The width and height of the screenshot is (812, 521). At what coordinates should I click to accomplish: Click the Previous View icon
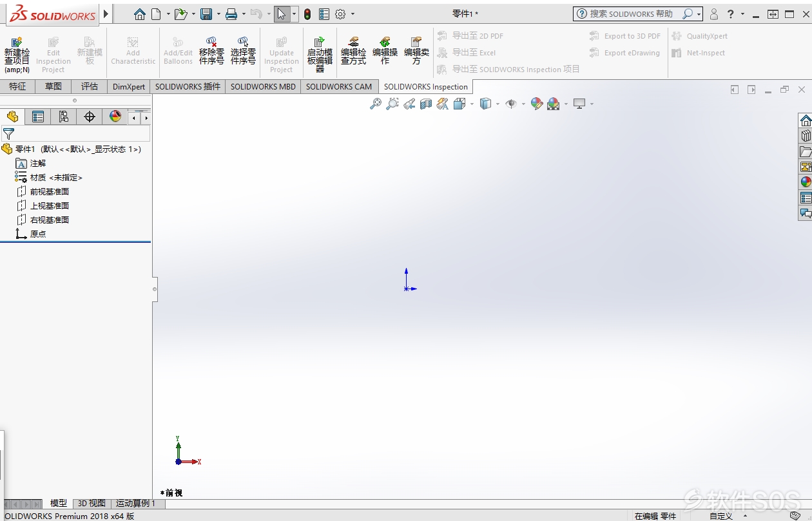[x=409, y=104]
